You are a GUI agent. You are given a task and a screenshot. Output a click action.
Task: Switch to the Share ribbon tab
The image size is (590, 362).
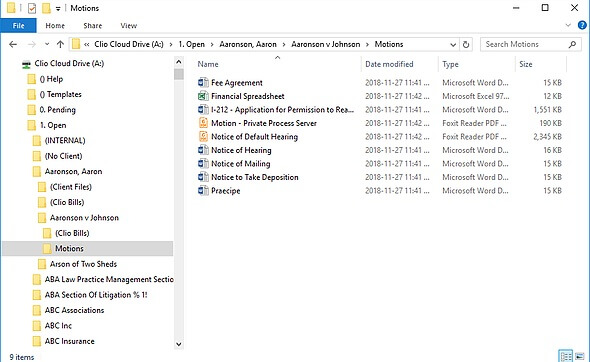click(x=93, y=26)
